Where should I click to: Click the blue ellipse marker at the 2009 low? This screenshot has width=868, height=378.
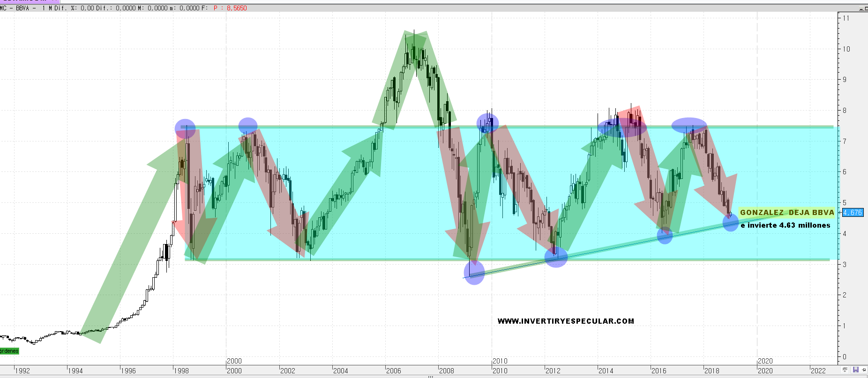point(474,272)
